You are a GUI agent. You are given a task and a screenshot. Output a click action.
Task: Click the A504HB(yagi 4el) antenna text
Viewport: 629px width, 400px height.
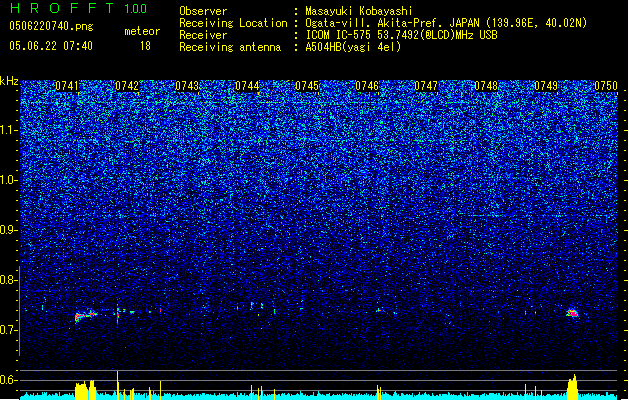pyautogui.click(x=353, y=47)
